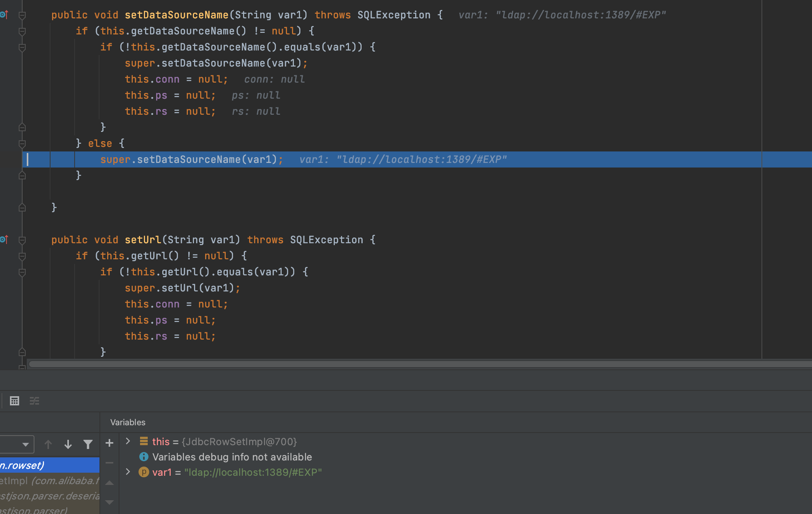Collapse the setDataSourceName method fold marker

pos(22,15)
